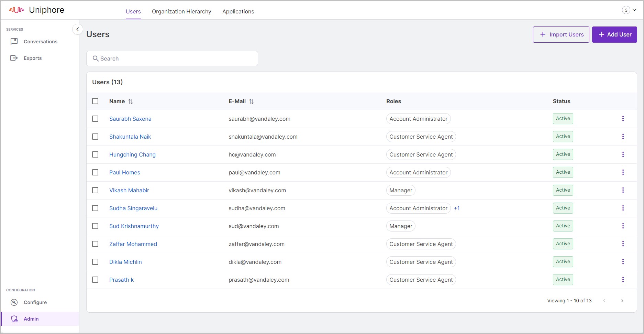Expand Sudha Singaravelu's +1 additional roles
This screenshot has width=644, height=334.
457,208
